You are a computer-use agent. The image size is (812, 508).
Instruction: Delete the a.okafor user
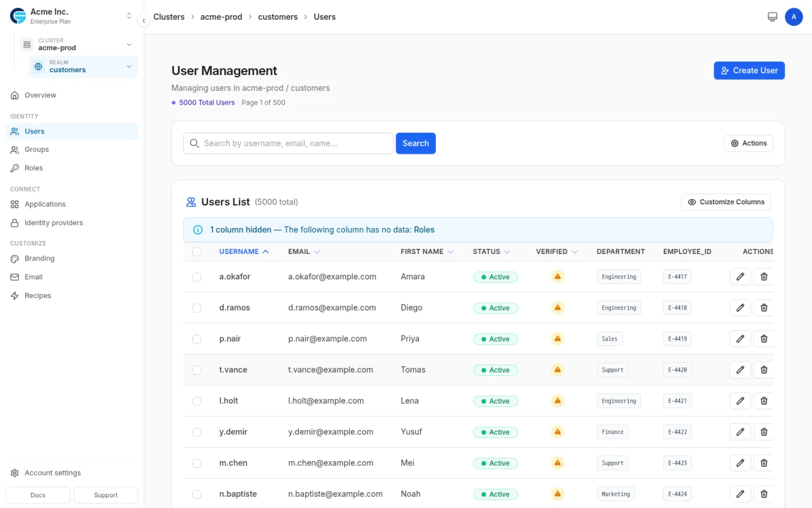(764, 277)
